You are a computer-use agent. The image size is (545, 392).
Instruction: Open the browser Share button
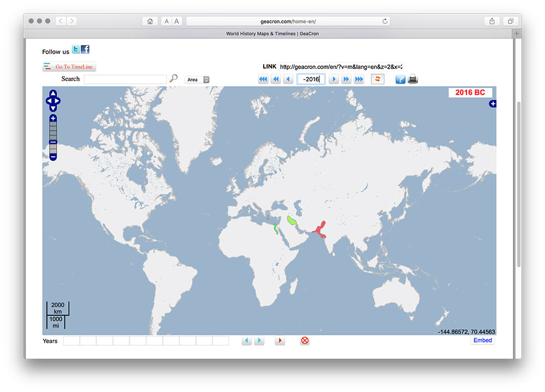point(492,21)
